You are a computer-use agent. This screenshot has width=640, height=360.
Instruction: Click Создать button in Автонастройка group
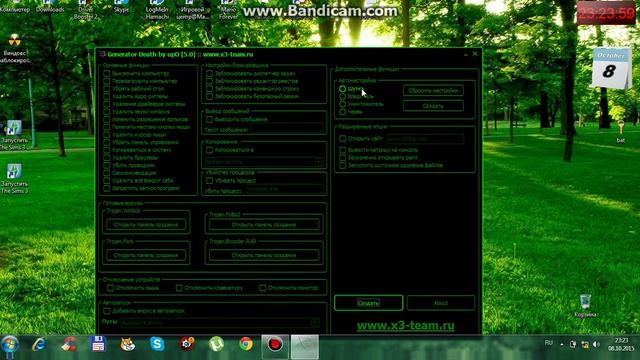(x=433, y=106)
